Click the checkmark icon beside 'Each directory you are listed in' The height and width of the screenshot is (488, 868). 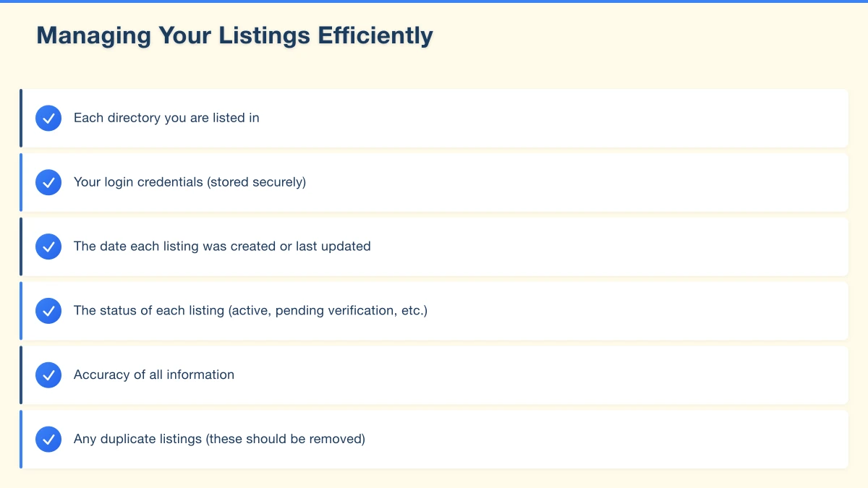(x=48, y=118)
